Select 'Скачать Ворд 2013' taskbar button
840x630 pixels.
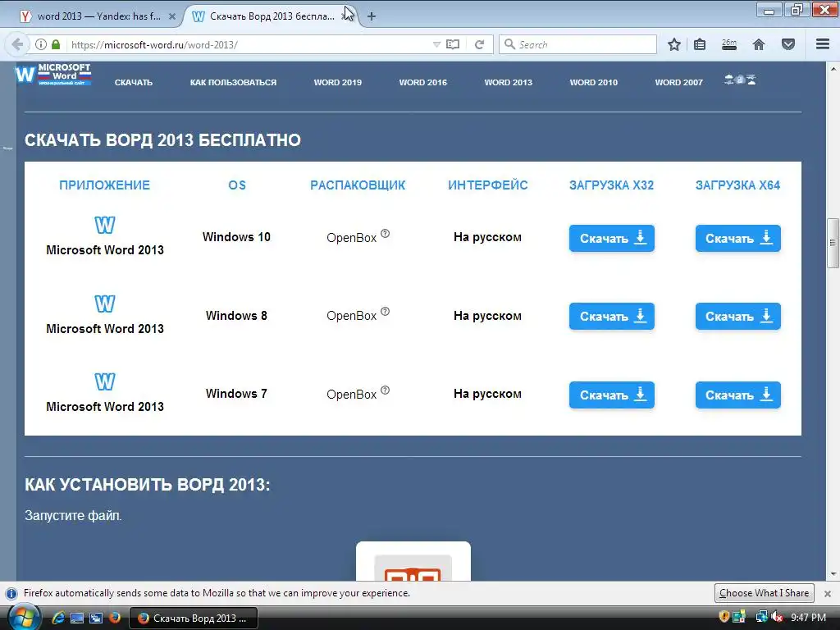[x=194, y=619]
